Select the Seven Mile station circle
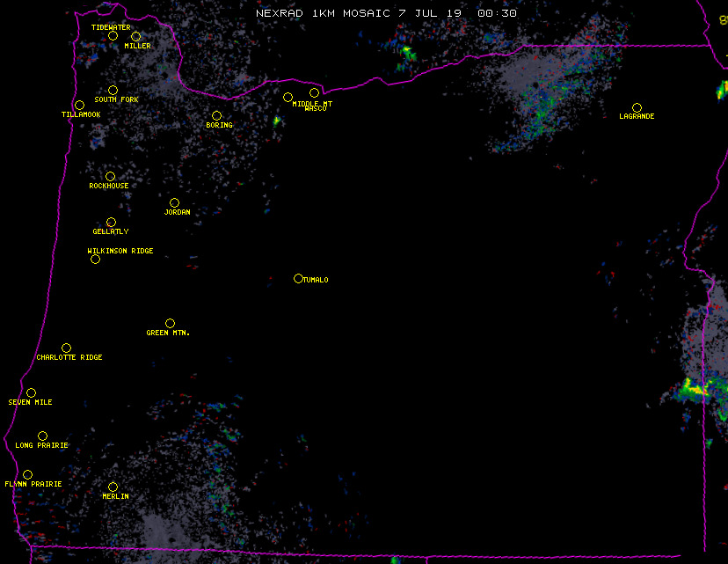The image size is (728, 564). click(x=31, y=393)
